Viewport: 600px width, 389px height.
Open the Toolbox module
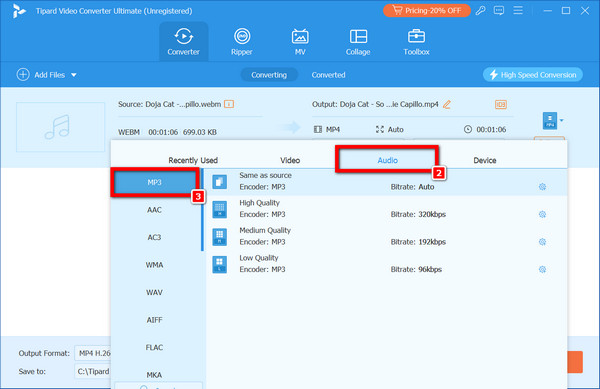pyautogui.click(x=416, y=42)
